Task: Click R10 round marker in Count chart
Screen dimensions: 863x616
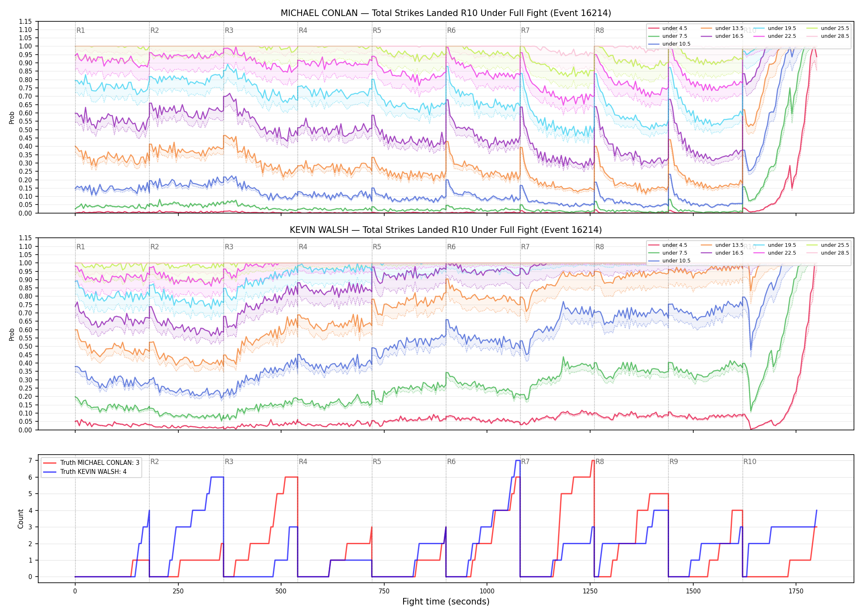Action: [750, 462]
